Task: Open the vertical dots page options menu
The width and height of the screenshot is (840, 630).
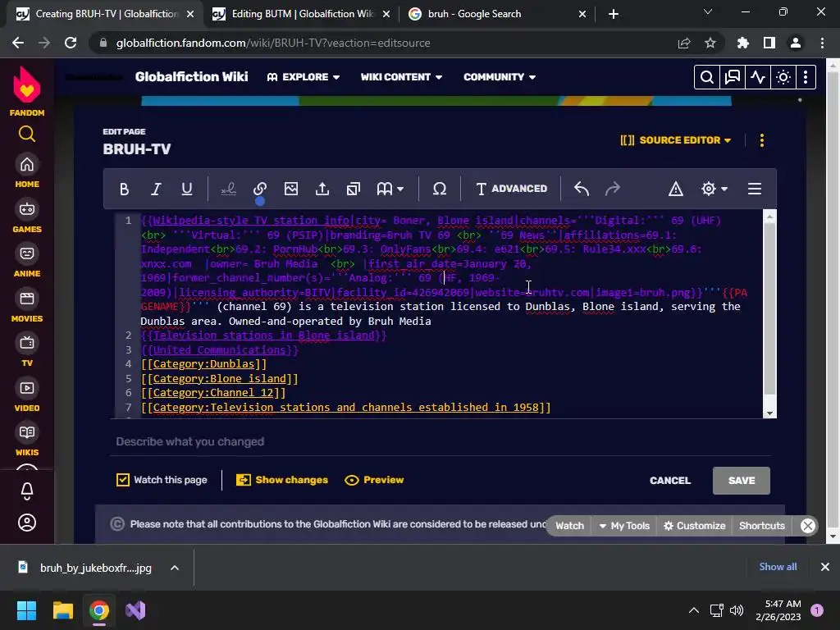Action: 762,140
